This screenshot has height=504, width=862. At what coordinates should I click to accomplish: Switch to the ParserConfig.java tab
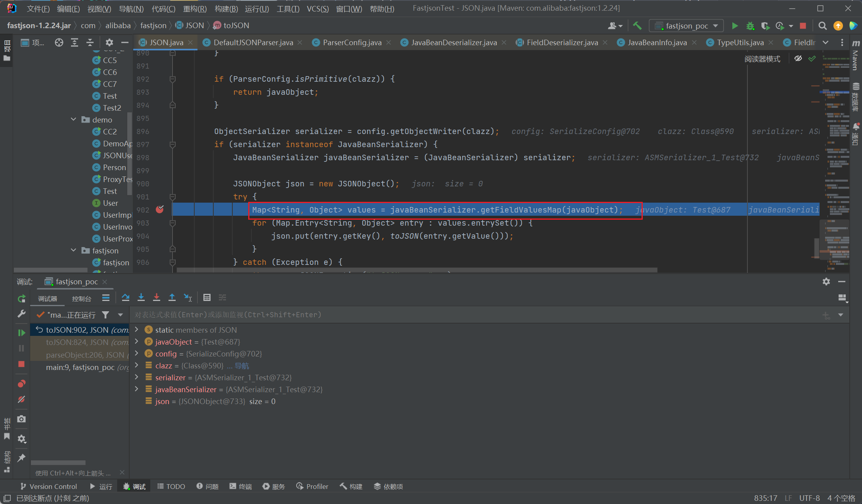(352, 42)
